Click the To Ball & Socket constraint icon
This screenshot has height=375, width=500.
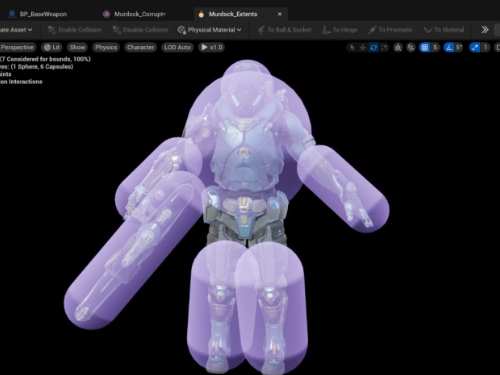(284, 30)
